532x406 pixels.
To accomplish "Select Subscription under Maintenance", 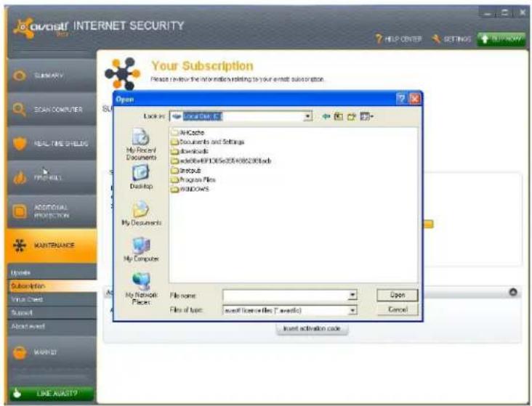I will (x=52, y=286).
